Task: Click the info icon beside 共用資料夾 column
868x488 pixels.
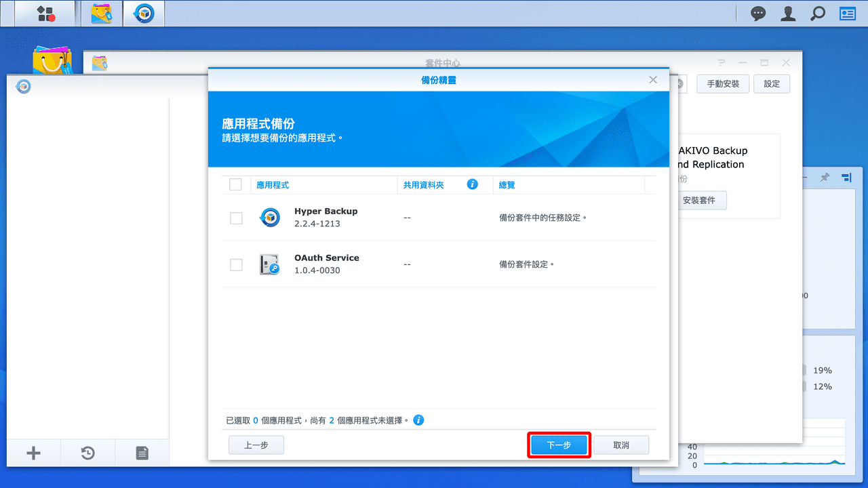Action: point(472,184)
